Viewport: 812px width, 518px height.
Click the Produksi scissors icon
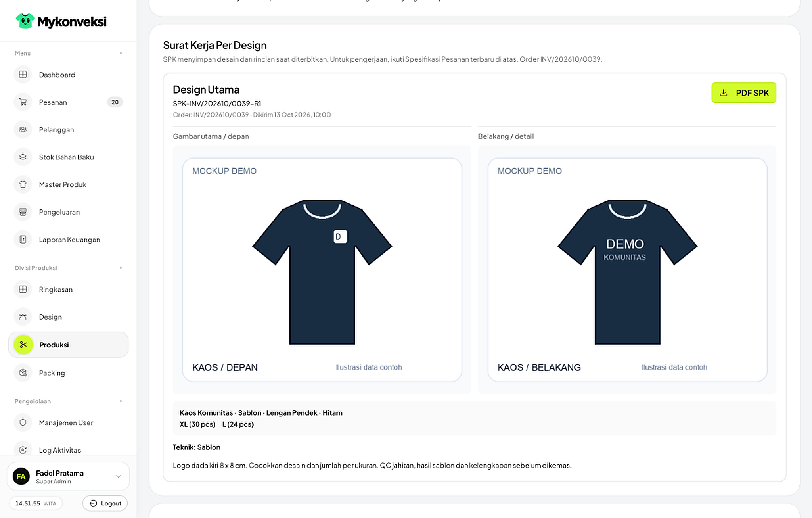pos(23,345)
